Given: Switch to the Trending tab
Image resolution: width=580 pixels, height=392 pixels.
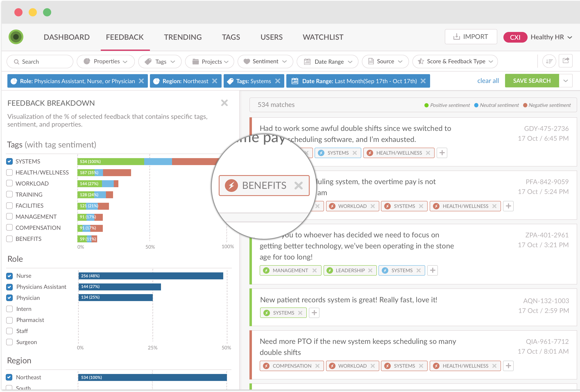Looking at the screenshot, I should (183, 37).
